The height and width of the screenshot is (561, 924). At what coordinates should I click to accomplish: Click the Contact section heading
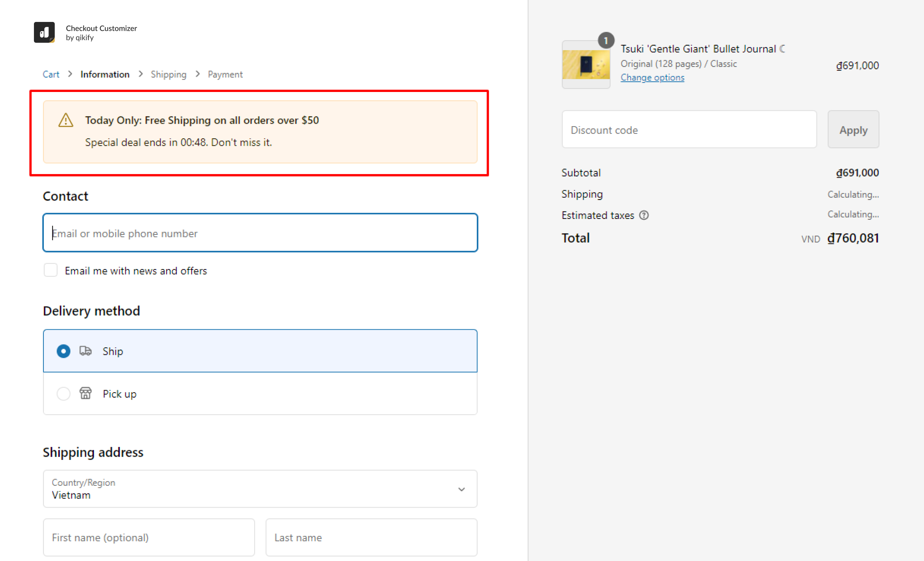pos(66,196)
